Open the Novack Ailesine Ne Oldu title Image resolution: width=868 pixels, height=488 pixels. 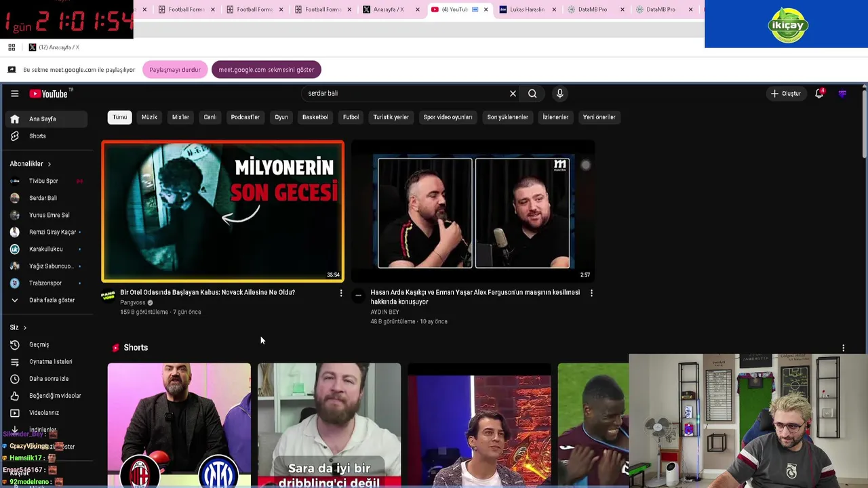point(208,292)
